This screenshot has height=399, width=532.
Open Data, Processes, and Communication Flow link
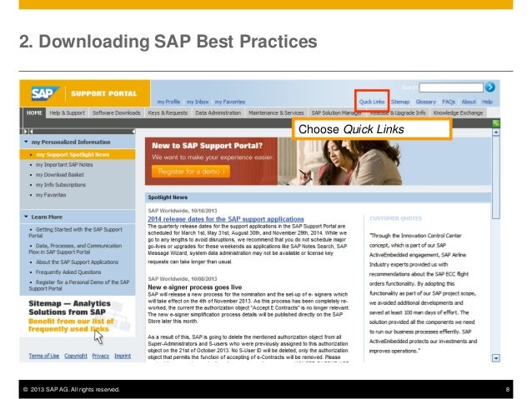click(x=75, y=249)
